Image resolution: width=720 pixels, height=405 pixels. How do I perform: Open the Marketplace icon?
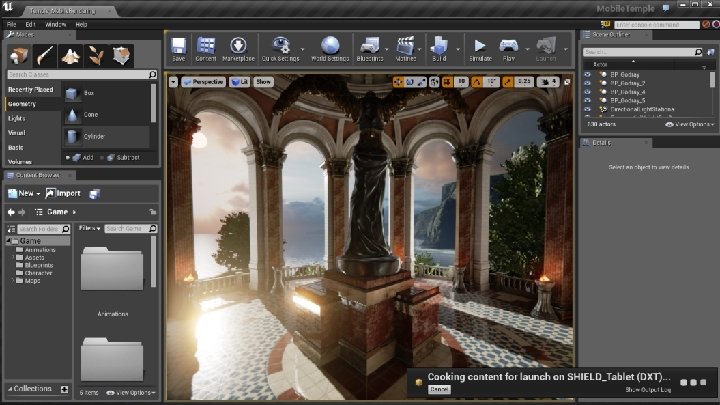(x=238, y=49)
